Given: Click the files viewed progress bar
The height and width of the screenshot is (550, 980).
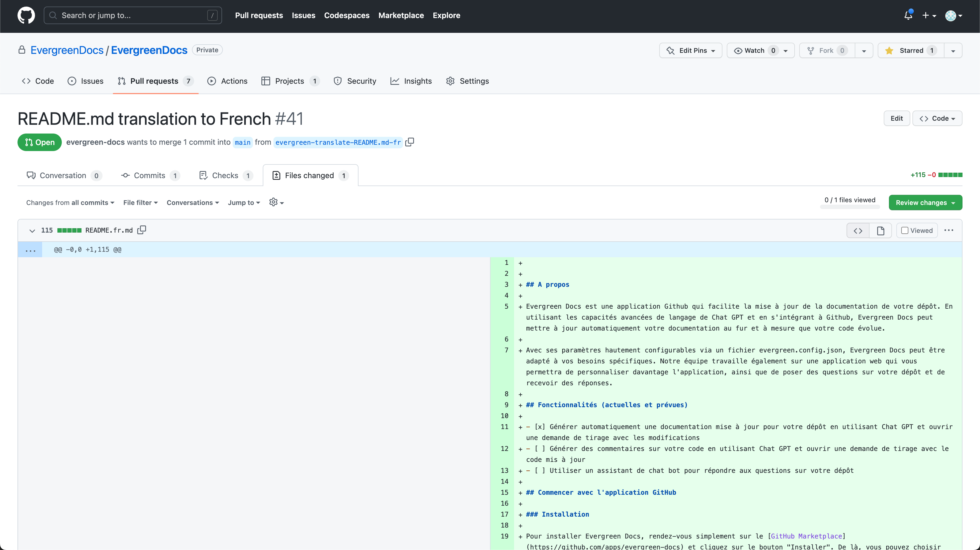Looking at the screenshot, I should pos(850,207).
